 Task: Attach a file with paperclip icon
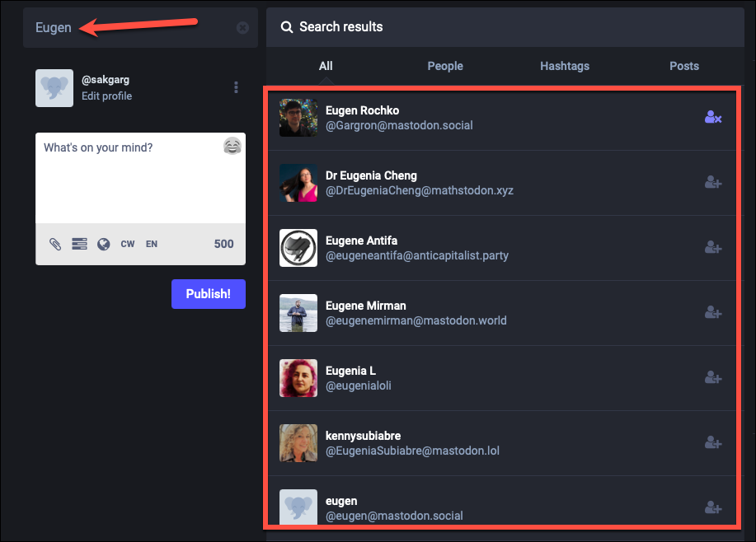pos(55,245)
